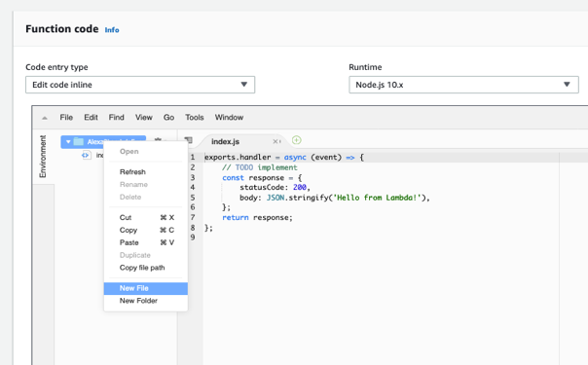588x365 pixels.
Task: Open the Tools menu
Action: 195,118
